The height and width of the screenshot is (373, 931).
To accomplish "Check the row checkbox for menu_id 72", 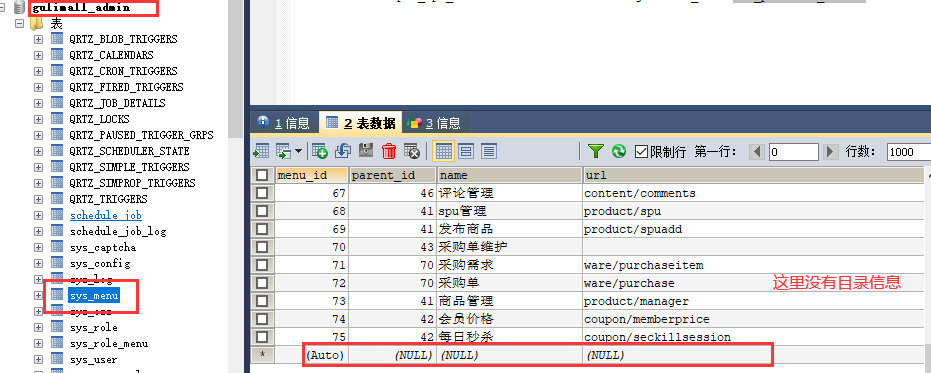I will (x=261, y=283).
